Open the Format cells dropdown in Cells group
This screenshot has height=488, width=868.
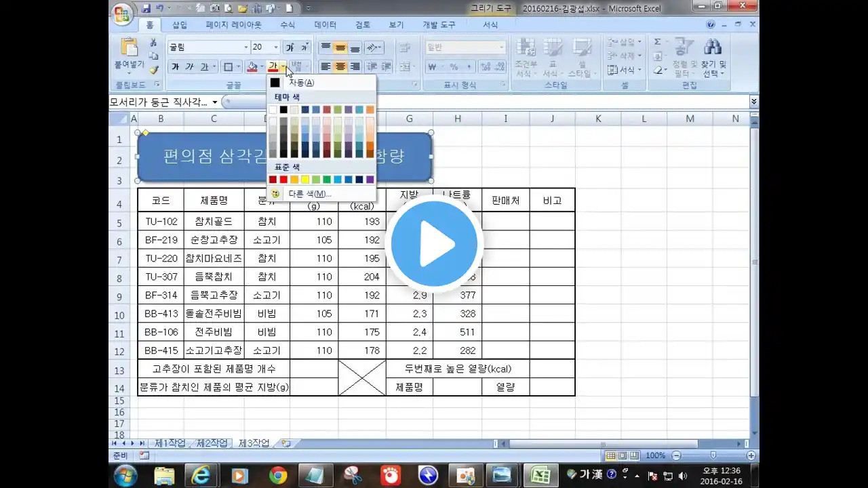[x=625, y=70]
